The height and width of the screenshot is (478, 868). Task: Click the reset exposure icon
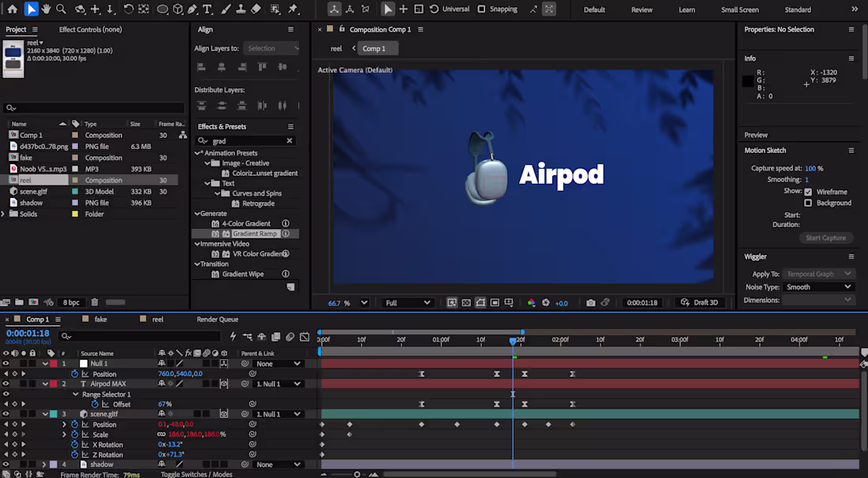(x=546, y=303)
